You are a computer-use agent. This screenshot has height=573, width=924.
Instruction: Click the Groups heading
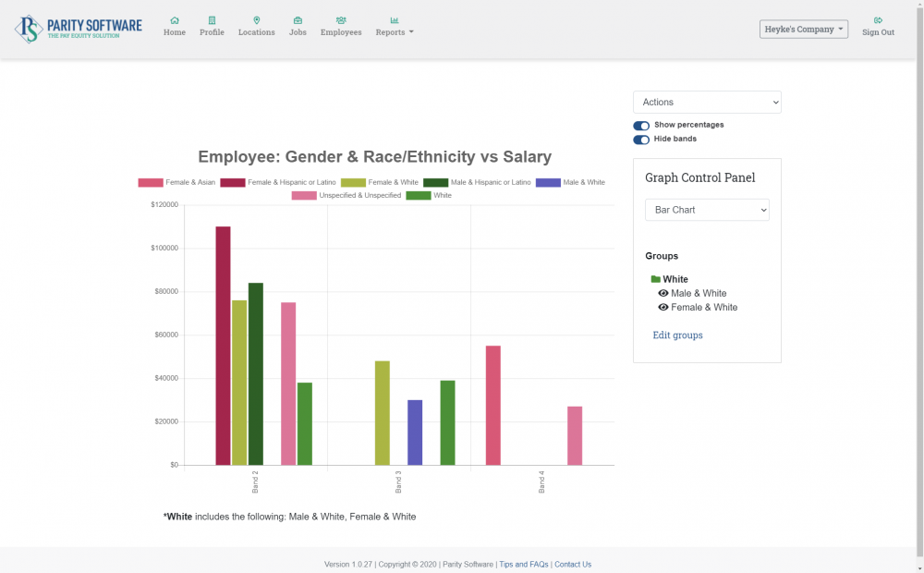(662, 256)
